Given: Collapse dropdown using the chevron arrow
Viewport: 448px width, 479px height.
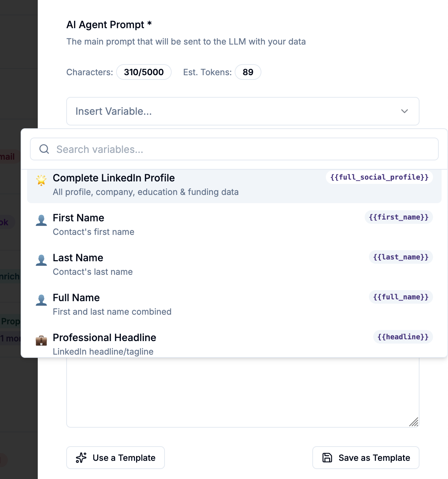Looking at the screenshot, I should tap(405, 111).
